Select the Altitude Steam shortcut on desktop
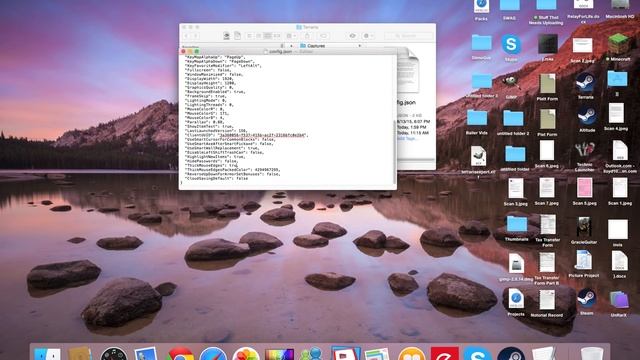 [587, 117]
